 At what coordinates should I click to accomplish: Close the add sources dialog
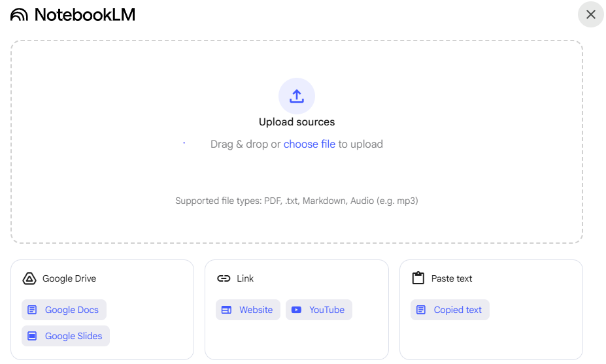click(x=591, y=14)
